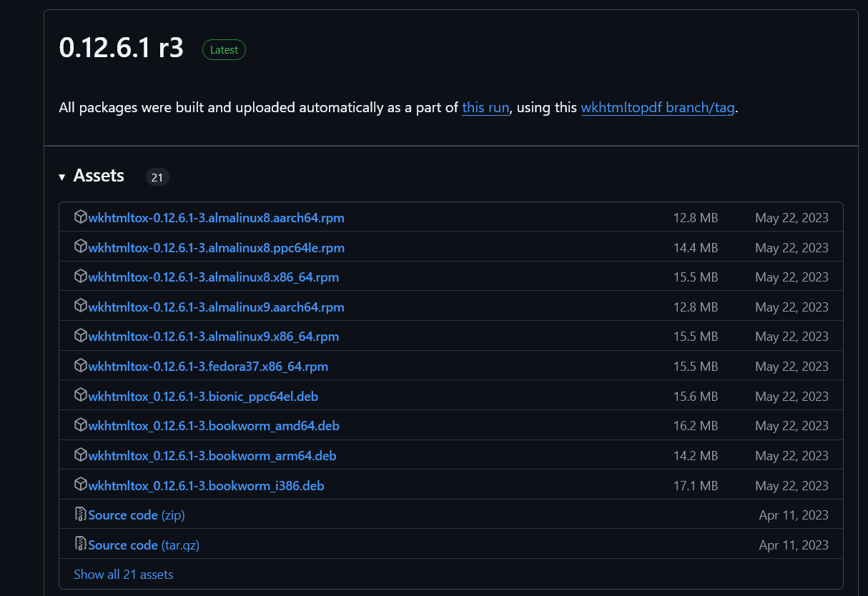Viewport: 868px width, 596px height.
Task: Click the 16.2 MB file size
Action: point(696,426)
